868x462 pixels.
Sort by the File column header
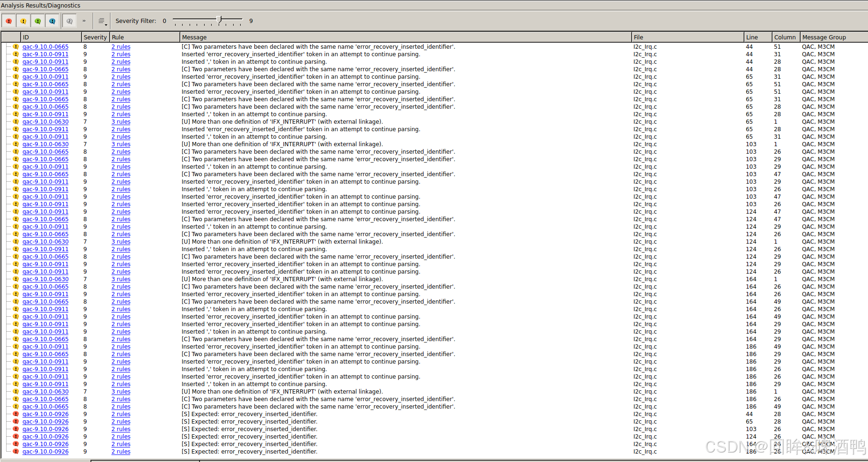[688, 37]
